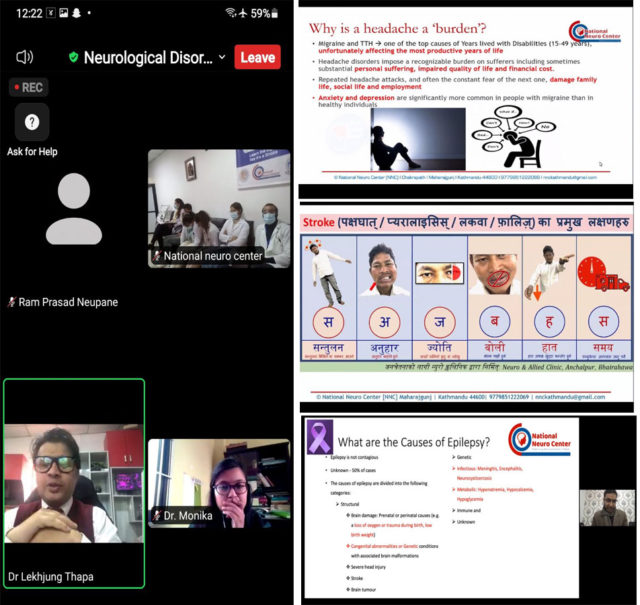Tap the speaker audio output icon
Viewport: 640px width, 605px height.
coord(25,57)
